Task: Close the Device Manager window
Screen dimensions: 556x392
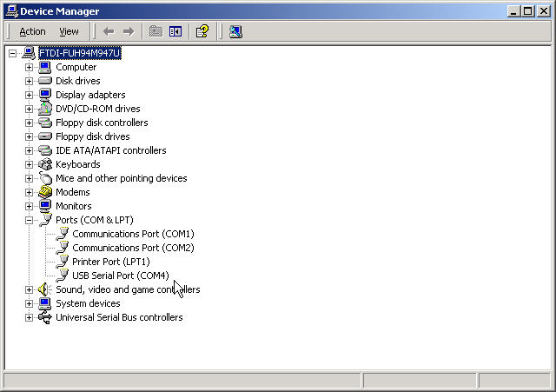Action: [543, 11]
